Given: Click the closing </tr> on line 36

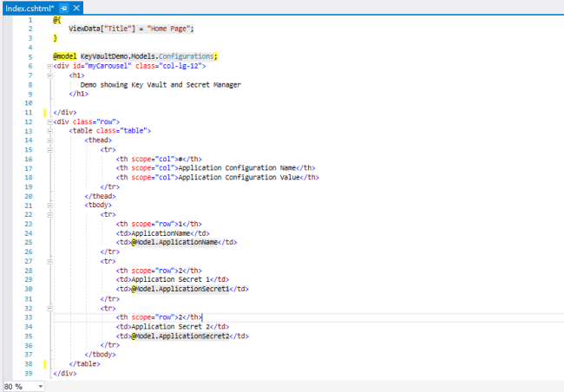Looking at the screenshot, I should [x=109, y=345].
